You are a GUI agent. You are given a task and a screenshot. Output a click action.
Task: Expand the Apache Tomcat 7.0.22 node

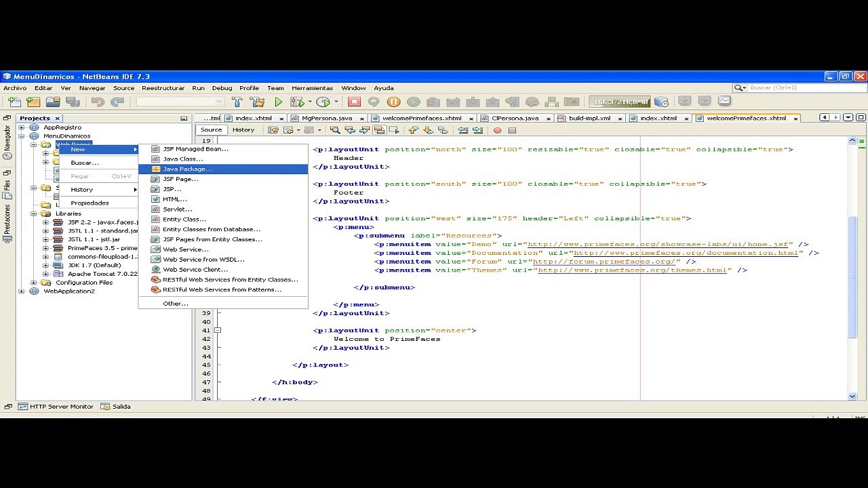coord(45,274)
